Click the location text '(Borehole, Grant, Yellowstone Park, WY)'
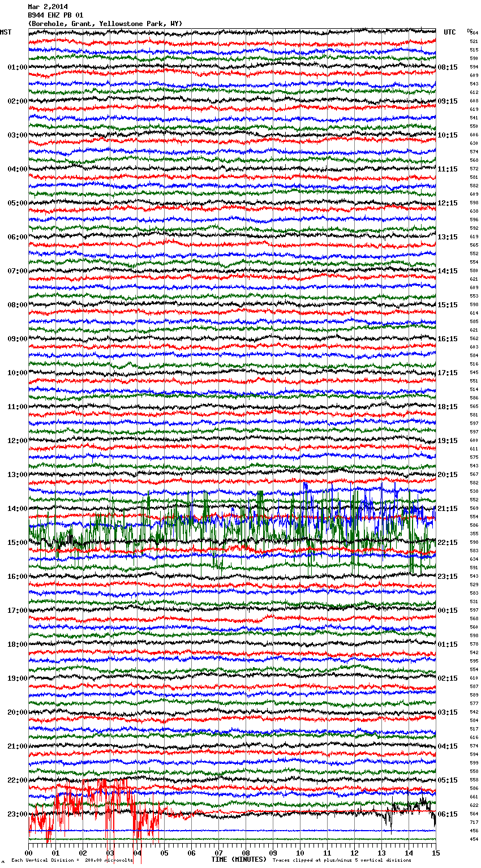 (105, 24)
